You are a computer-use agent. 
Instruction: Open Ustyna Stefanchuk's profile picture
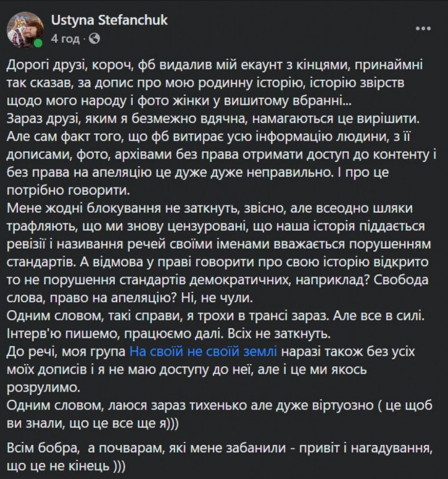click(x=25, y=29)
